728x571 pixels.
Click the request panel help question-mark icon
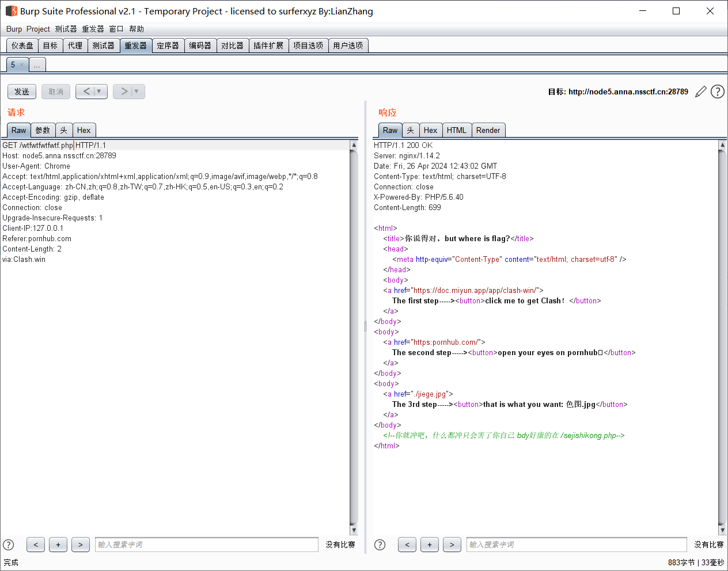pos(9,545)
